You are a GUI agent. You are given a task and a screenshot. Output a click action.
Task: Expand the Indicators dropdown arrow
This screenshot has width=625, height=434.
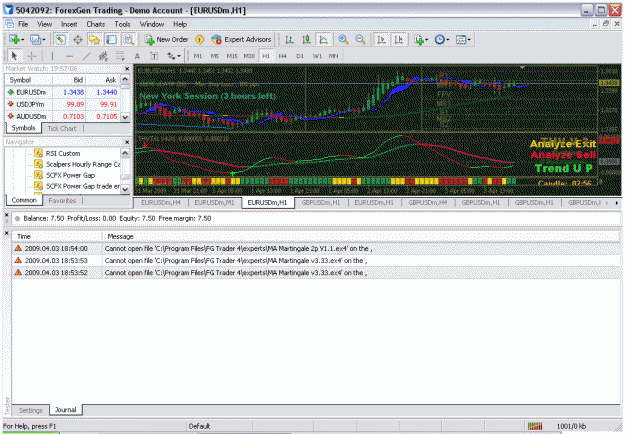(x=426, y=40)
